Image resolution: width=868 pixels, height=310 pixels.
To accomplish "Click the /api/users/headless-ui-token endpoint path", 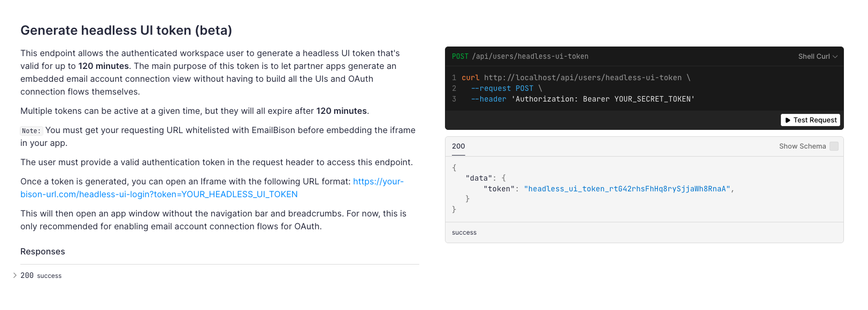I will pyautogui.click(x=530, y=56).
